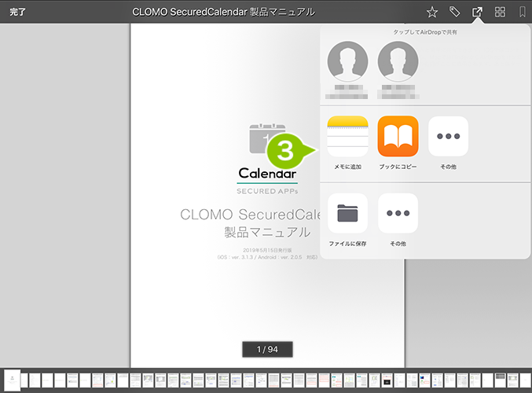The width and height of the screenshot is (532, 393).
Task: Open the tag icon in toolbar
Action: click(x=454, y=12)
